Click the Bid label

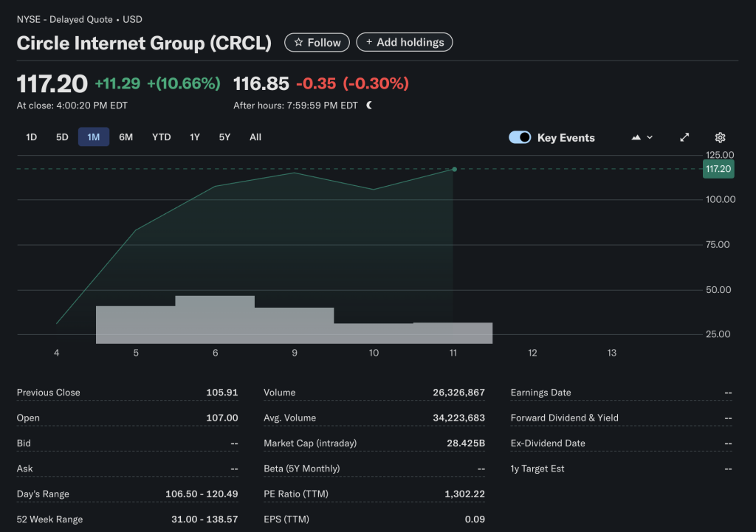click(x=24, y=443)
